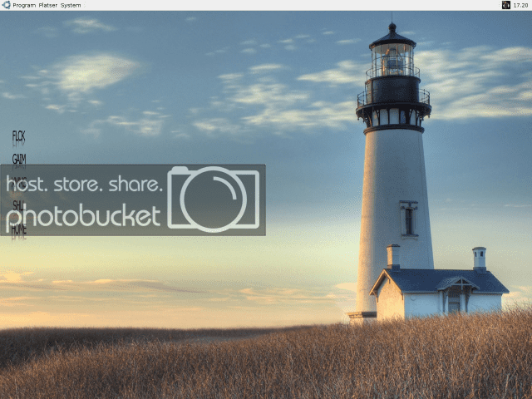Open the Platser menu
Viewport: 532px width, 399px height.
(48, 5)
